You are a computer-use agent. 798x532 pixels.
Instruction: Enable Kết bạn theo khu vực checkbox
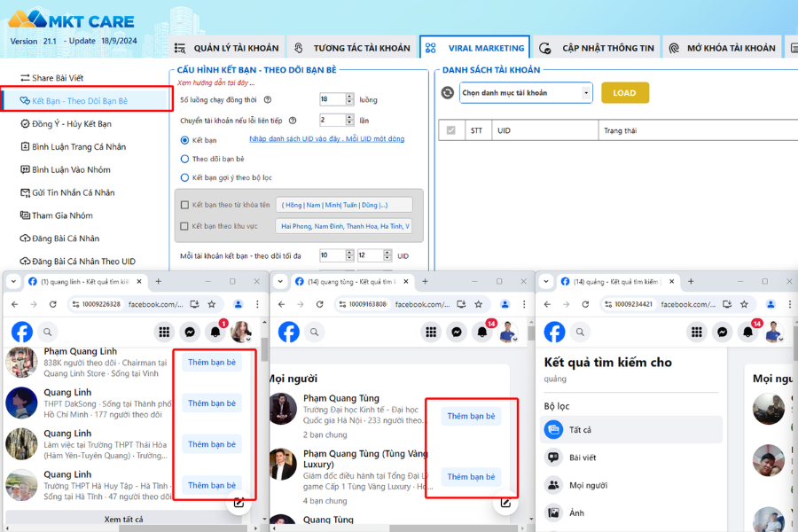click(x=184, y=226)
